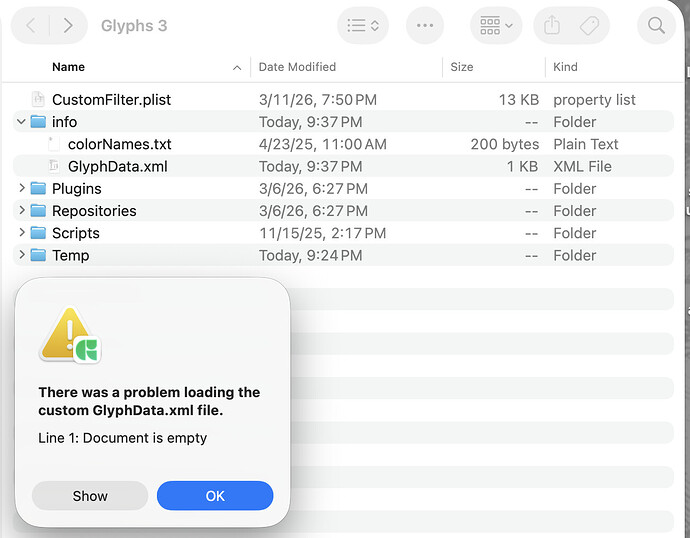Select the Scripts folder name
This screenshot has height=538, width=690.
pyautogui.click(x=76, y=233)
